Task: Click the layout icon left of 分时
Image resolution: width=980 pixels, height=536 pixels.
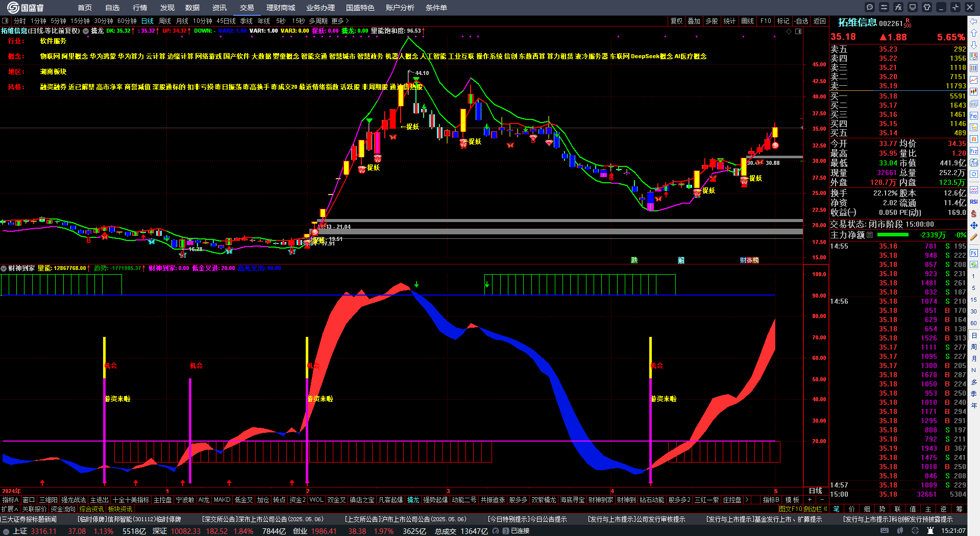Action: (x=5, y=21)
